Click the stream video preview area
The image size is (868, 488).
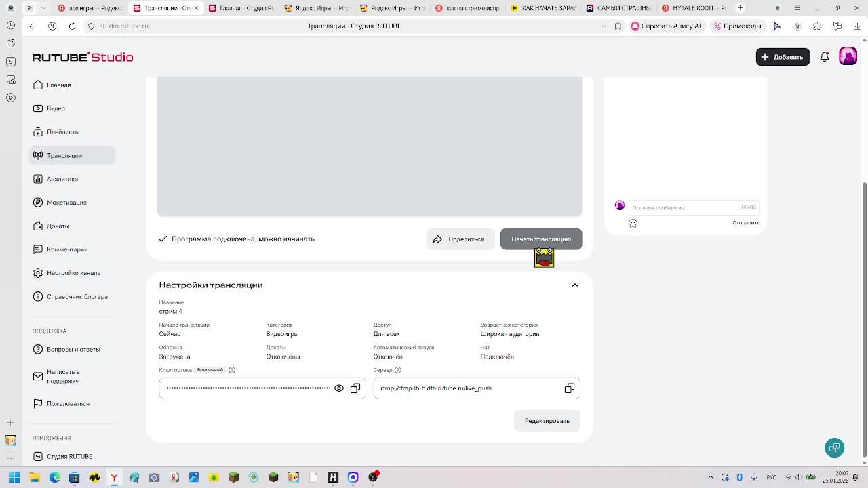coord(370,146)
